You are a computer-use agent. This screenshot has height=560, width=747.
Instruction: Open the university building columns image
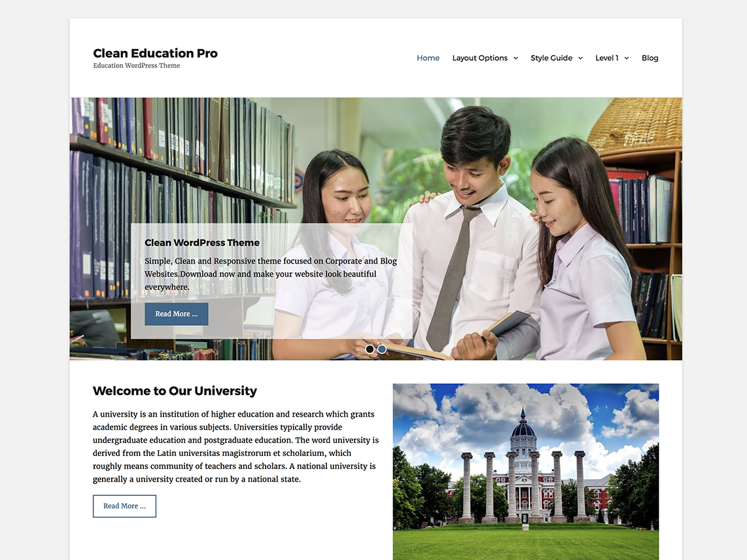click(525, 471)
